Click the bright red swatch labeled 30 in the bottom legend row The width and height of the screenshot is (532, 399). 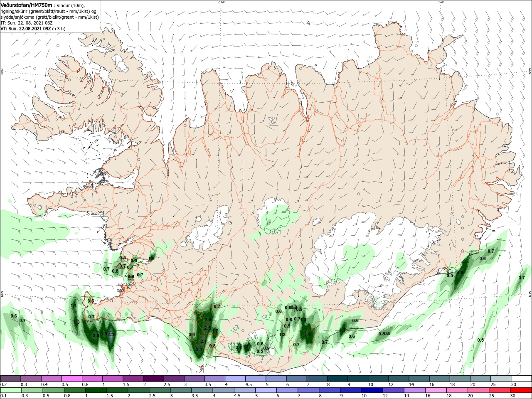521,390
